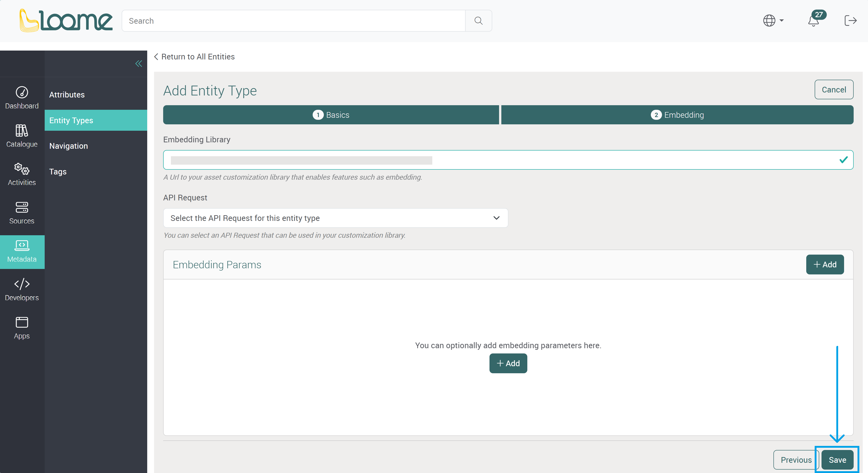Click the "API Request" field label
This screenshot has height=473, width=868.
point(185,198)
